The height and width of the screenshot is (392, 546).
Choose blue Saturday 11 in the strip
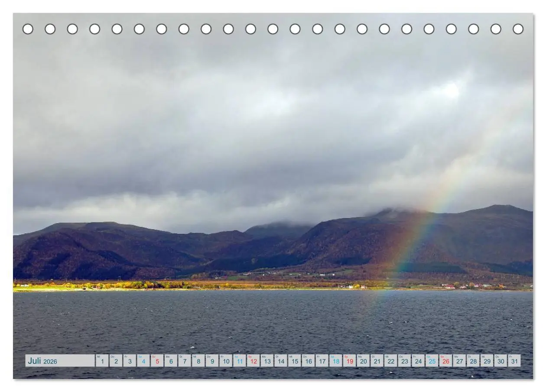(240, 360)
